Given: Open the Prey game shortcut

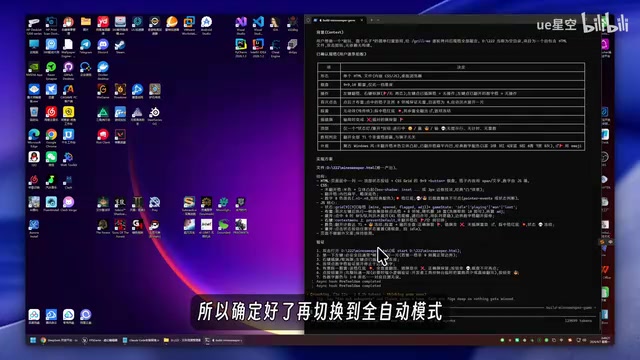Looking at the screenshot, I should 155,204.
